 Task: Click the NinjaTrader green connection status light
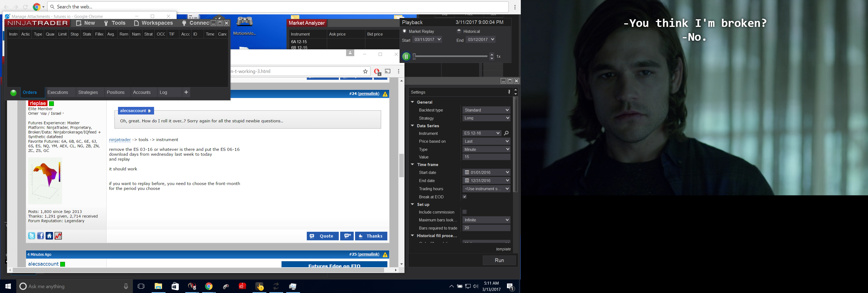click(14, 93)
